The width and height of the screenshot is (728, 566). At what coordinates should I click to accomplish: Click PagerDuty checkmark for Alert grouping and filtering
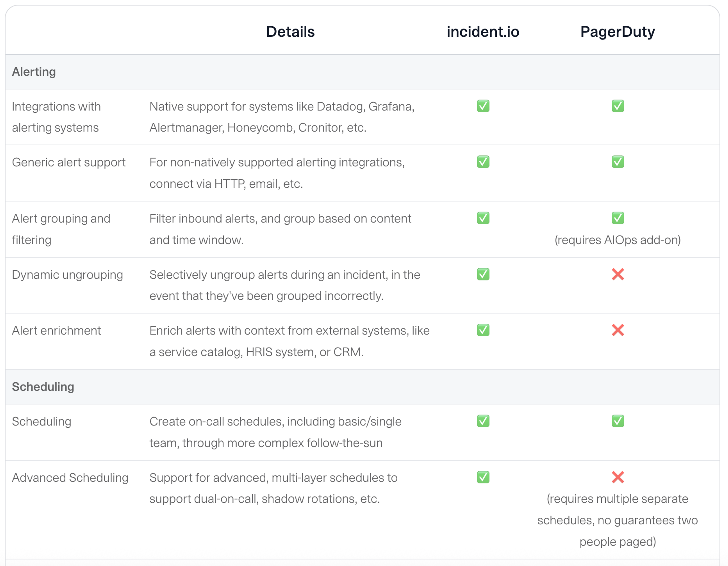[617, 218]
